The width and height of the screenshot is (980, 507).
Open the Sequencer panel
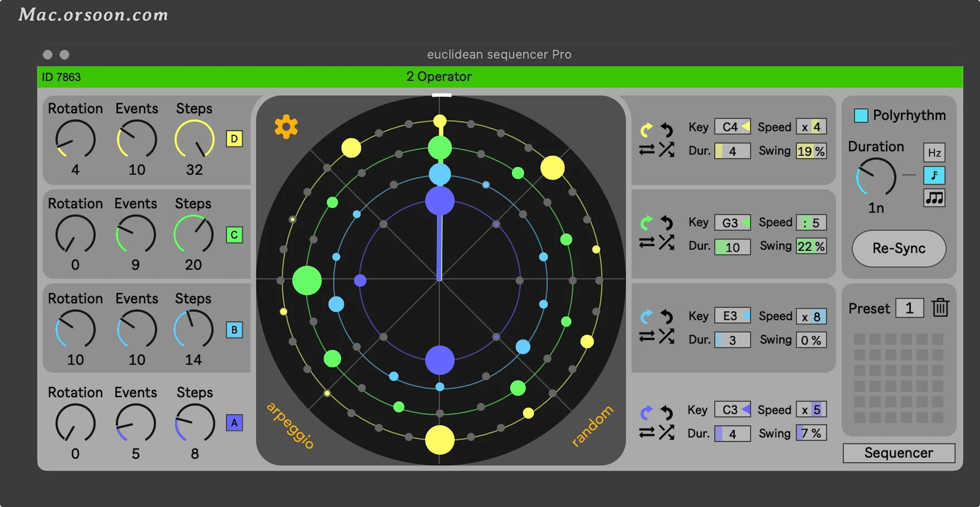[x=898, y=452]
